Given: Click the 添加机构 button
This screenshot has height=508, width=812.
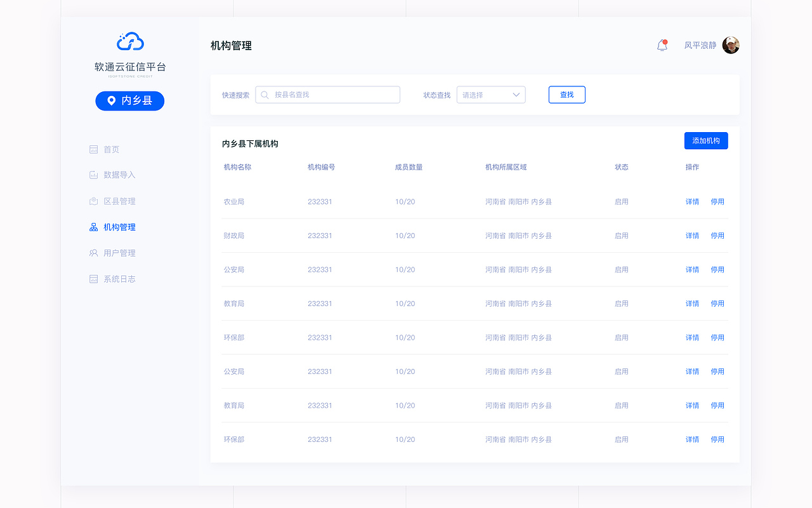Looking at the screenshot, I should tap(706, 141).
